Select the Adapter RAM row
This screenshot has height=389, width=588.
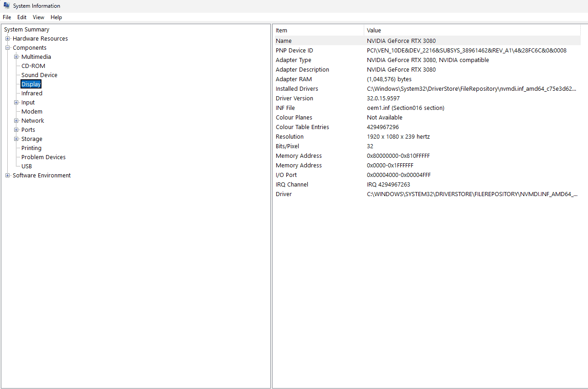(x=427, y=79)
